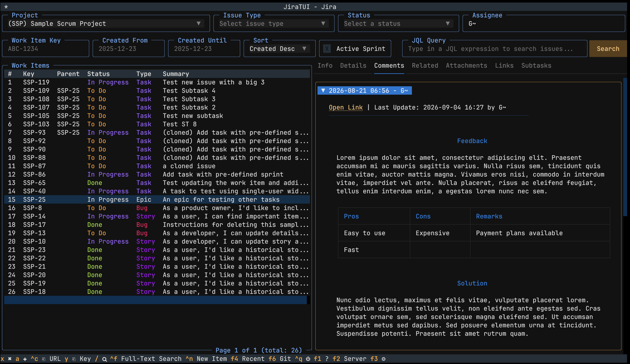This screenshot has width=630, height=364.
Task: Click the power quit icon in footer
Action: point(308,359)
